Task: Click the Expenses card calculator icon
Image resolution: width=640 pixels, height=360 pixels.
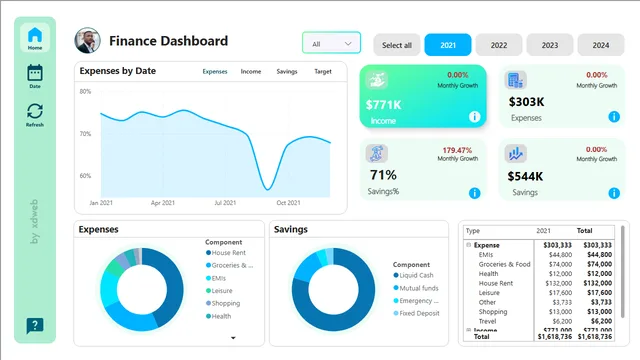Action: [516, 80]
